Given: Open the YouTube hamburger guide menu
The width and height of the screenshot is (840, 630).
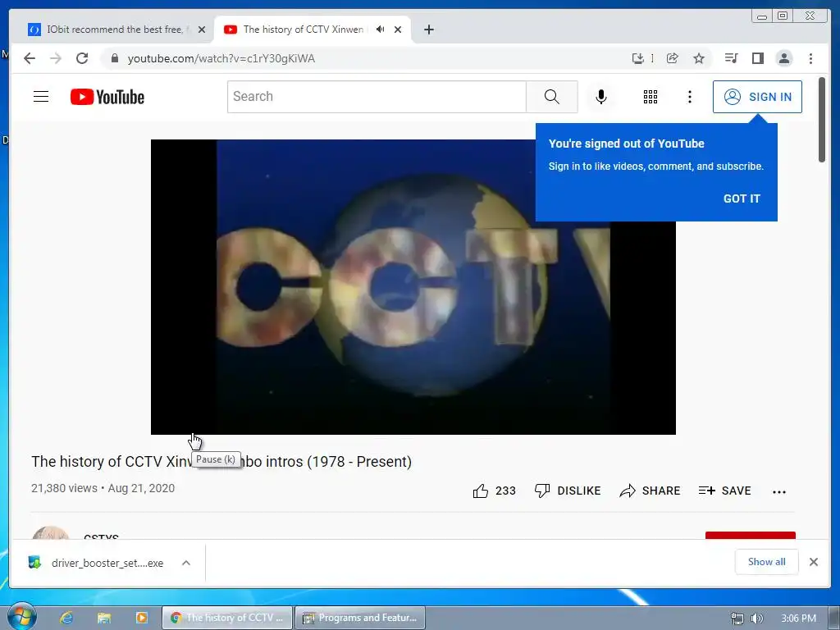Looking at the screenshot, I should point(41,97).
